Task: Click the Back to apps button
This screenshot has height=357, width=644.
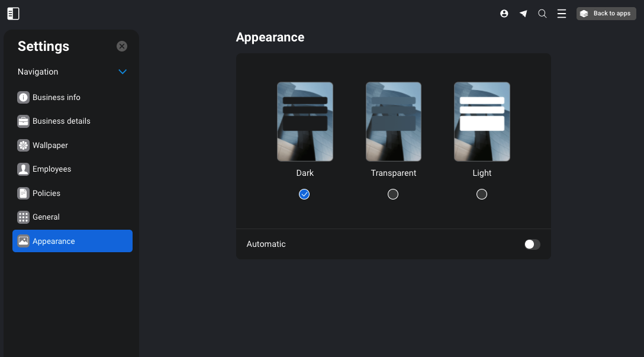Action: click(606, 14)
